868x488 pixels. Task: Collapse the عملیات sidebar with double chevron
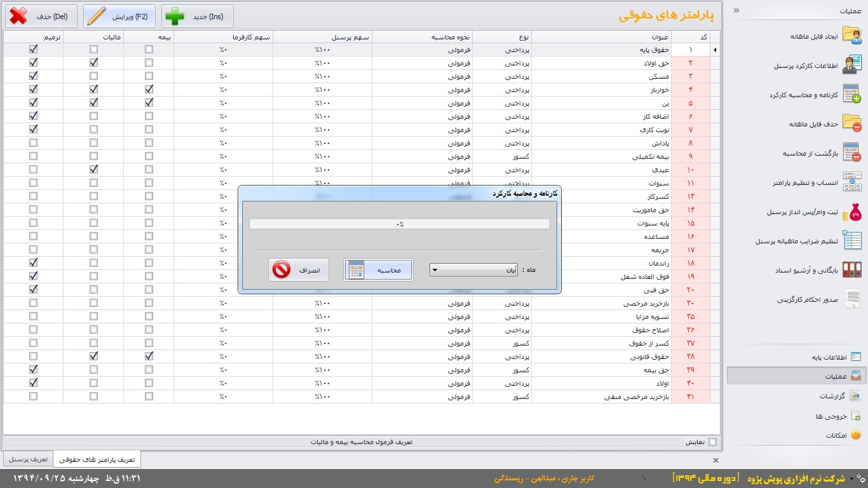pyautogui.click(x=736, y=11)
